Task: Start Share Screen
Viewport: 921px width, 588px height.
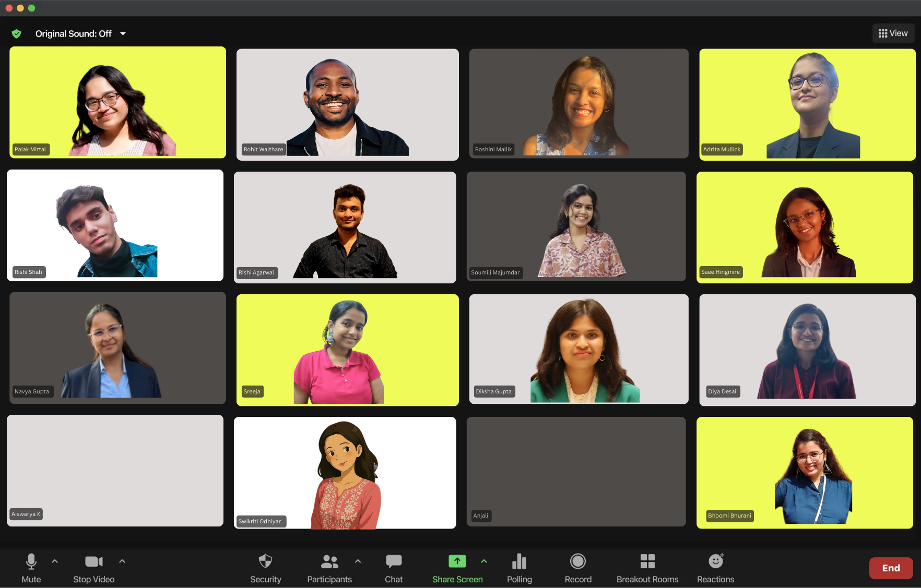Action: tap(457, 568)
